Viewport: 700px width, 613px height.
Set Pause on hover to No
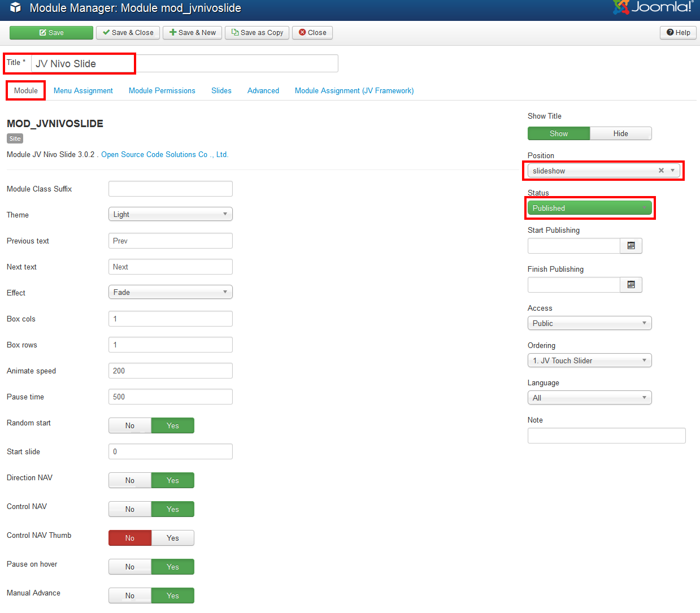[x=130, y=567]
